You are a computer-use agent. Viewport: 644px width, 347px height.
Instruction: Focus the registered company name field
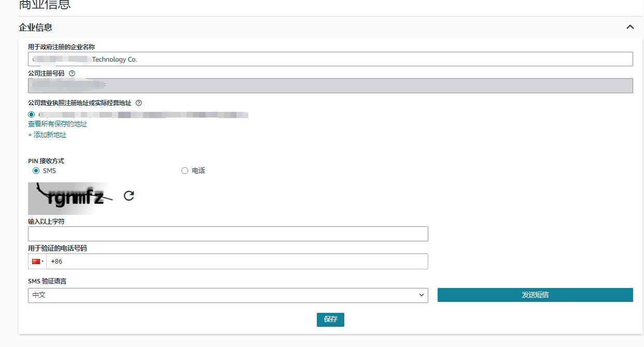pos(330,59)
